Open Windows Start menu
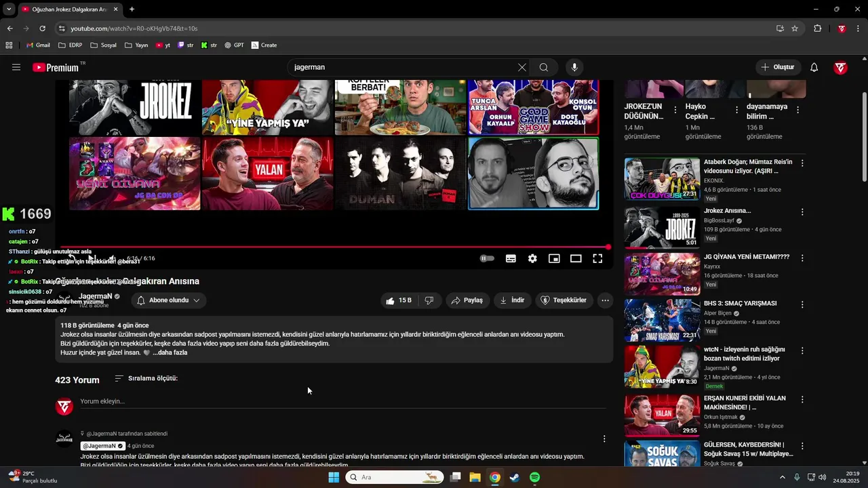Image resolution: width=868 pixels, height=488 pixels. pyautogui.click(x=334, y=477)
